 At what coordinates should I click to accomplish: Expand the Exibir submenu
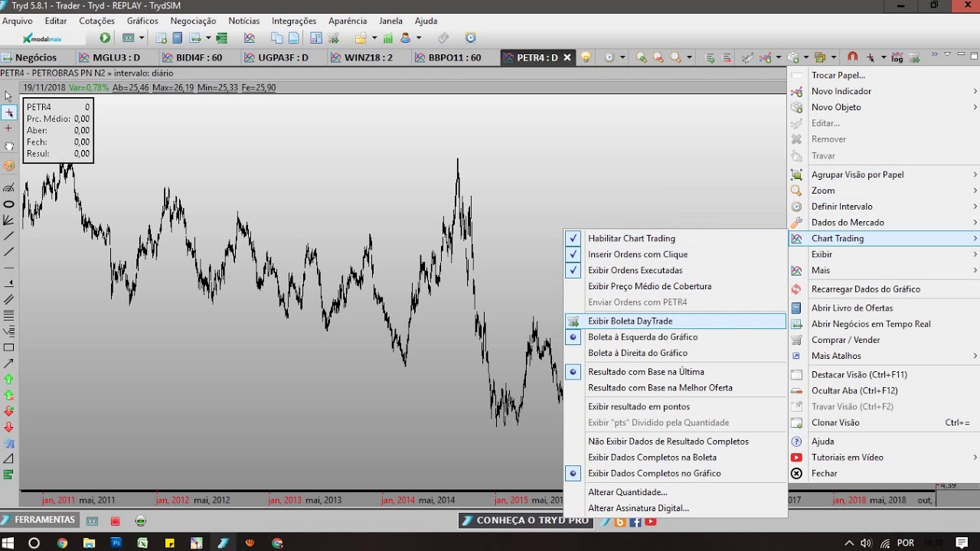[x=884, y=255]
